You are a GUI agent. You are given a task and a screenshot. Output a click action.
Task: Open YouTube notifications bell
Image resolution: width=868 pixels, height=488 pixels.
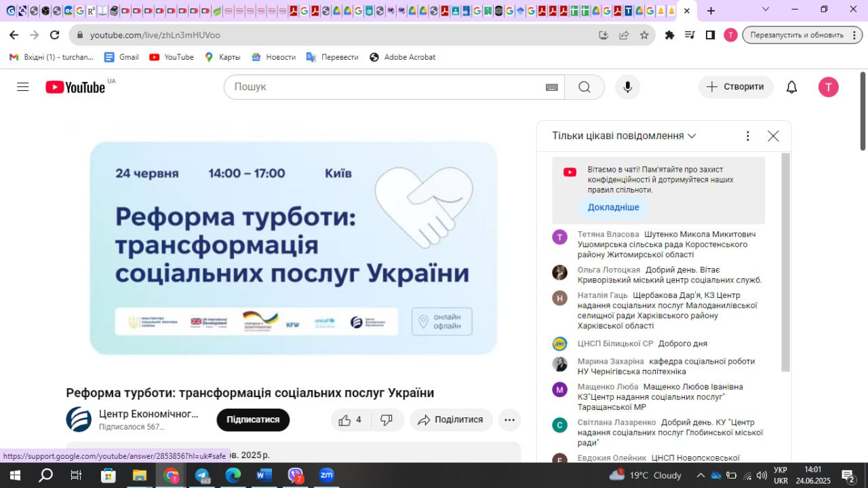tap(791, 87)
